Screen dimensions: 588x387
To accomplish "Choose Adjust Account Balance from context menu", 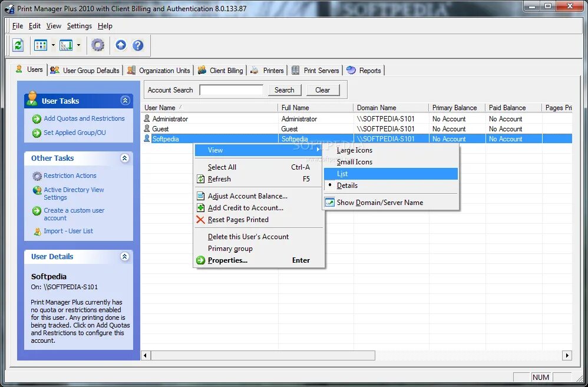I will click(259, 196).
